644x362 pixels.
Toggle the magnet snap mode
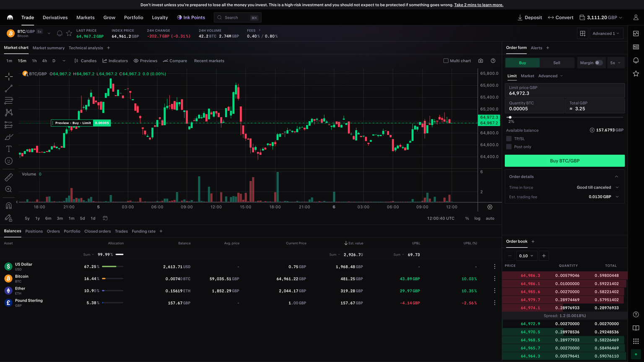click(8, 206)
